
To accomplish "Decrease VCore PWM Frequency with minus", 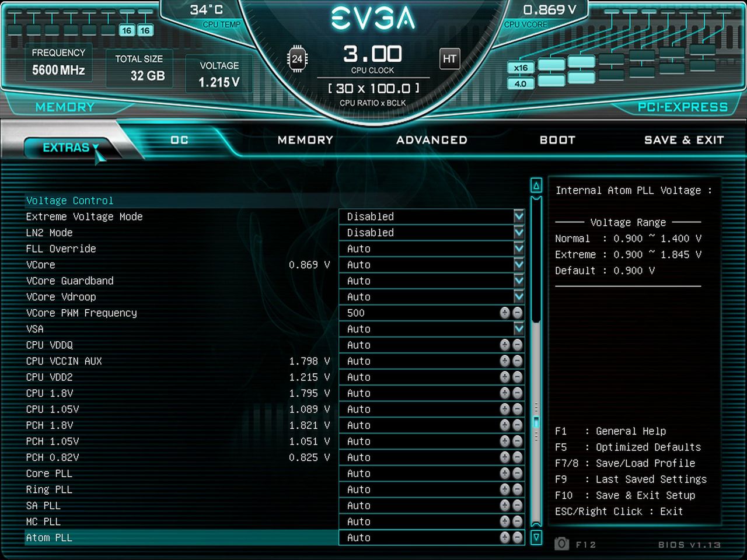I will [518, 313].
